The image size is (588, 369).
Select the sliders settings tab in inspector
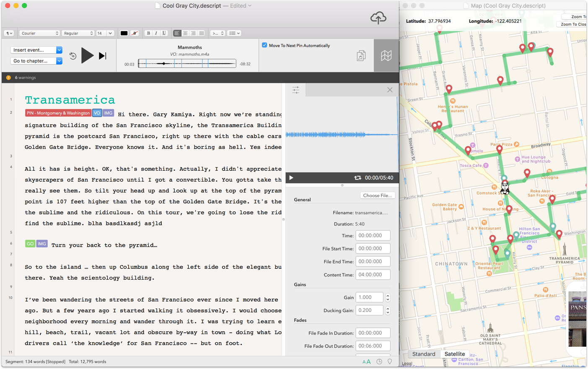[x=296, y=90]
